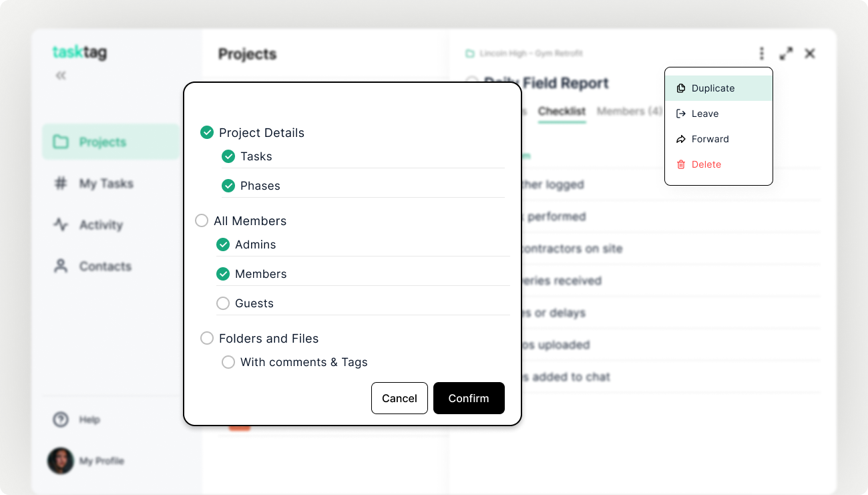Select the All Members checkbox
The image size is (868, 495).
click(x=202, y=220)
